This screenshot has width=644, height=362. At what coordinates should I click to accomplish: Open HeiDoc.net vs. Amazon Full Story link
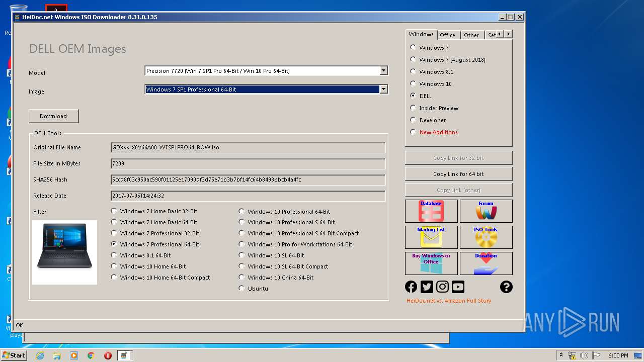click(x=449, y=301)
